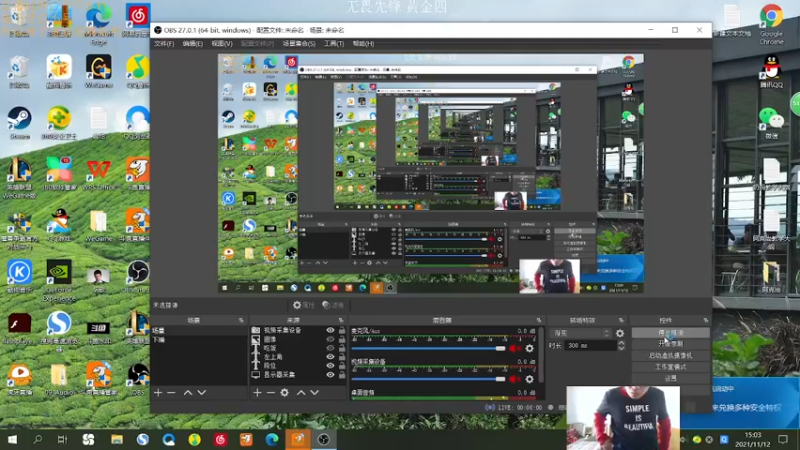Start the virtual camera button
The height and width of the screenshot is (450, 800).
(670, 356)
